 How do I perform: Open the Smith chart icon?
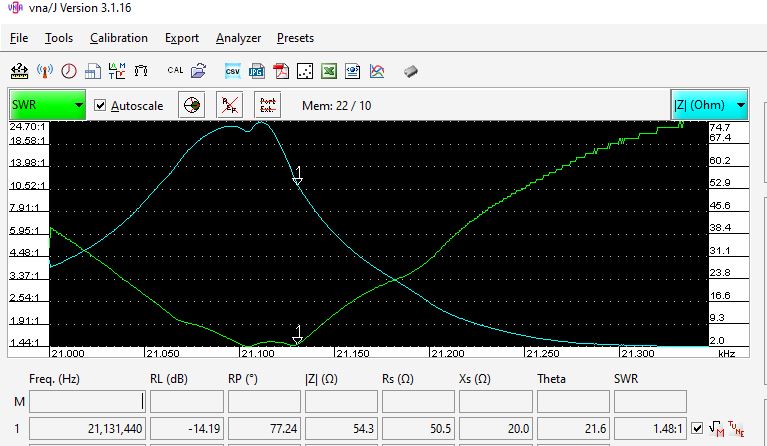[x=192, y=105]
